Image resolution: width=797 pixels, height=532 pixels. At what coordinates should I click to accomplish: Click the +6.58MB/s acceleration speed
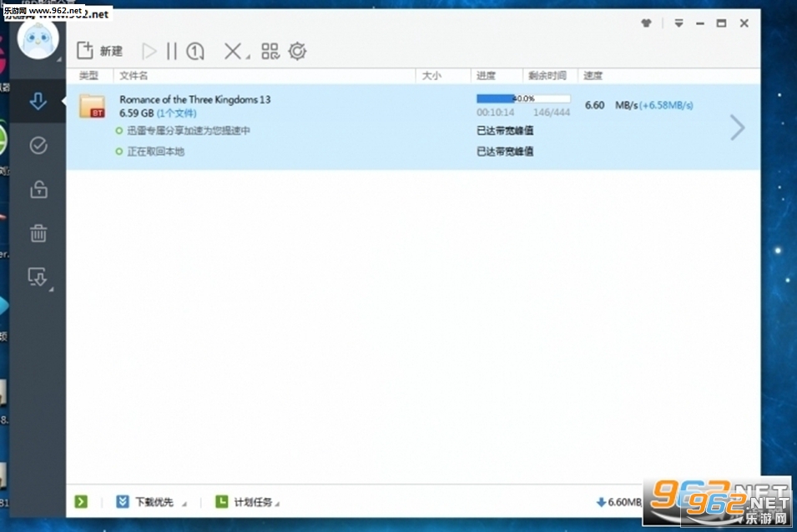[x=666, y=105]
